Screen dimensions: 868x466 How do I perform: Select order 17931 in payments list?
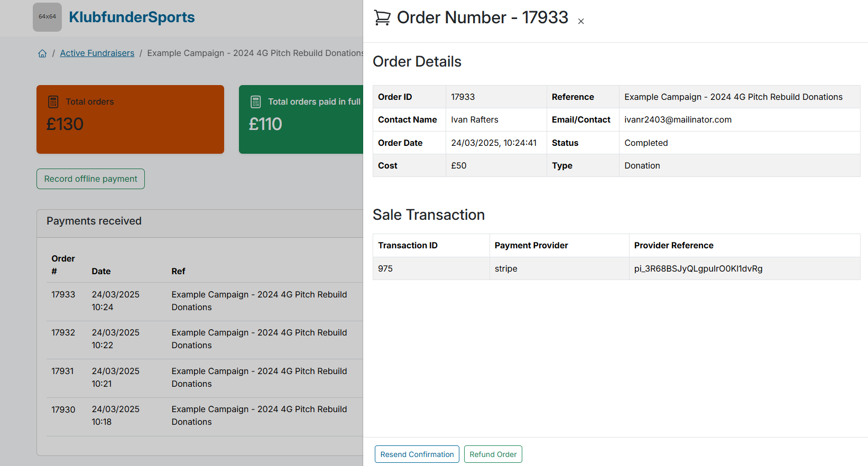pos(63,371)
